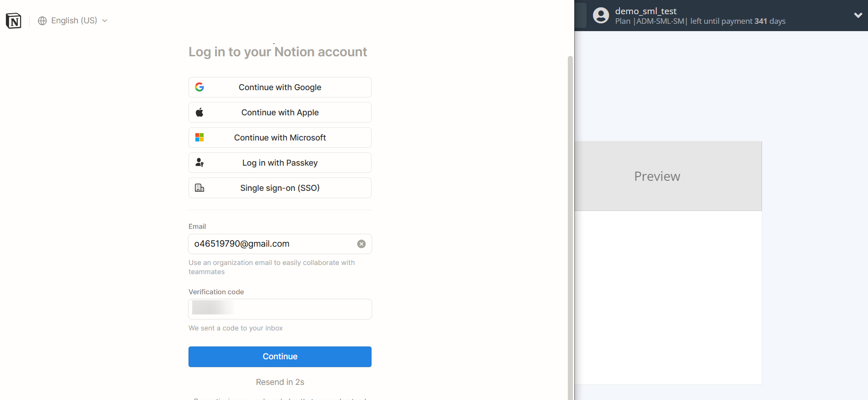
Task: Clear the email field using the X icon
Action: (361, 243)
